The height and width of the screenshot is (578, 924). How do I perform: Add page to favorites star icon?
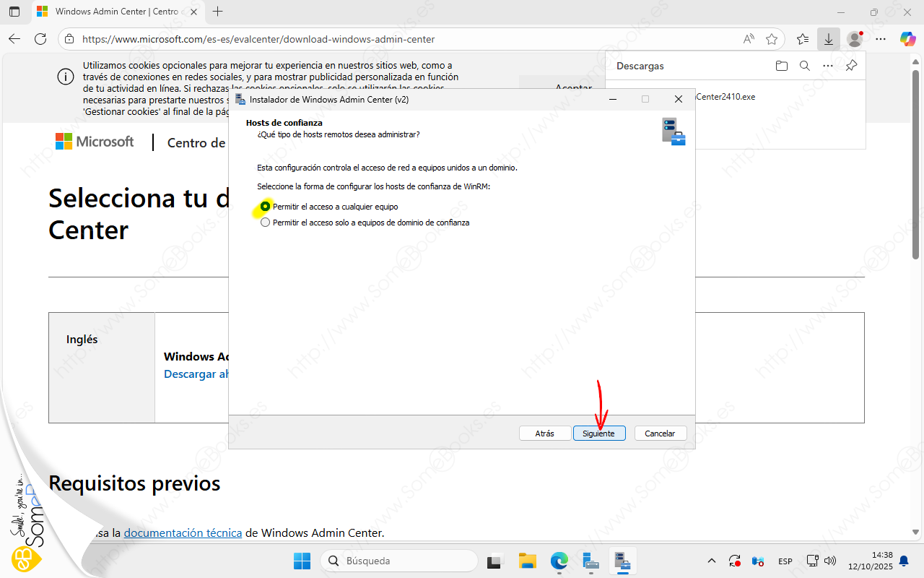[x=772, y=39]
